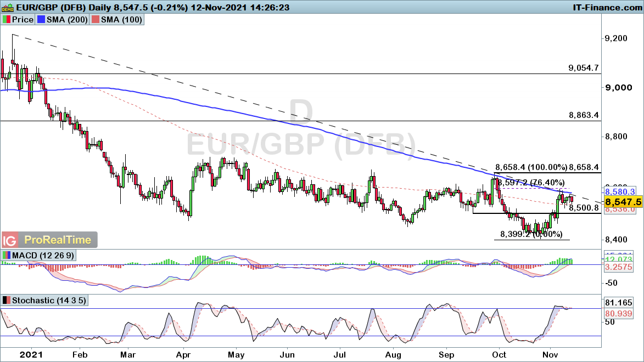Click the 8,400 price axis label
The width and height of the screenshot is (644, 362).
point(615,239)
